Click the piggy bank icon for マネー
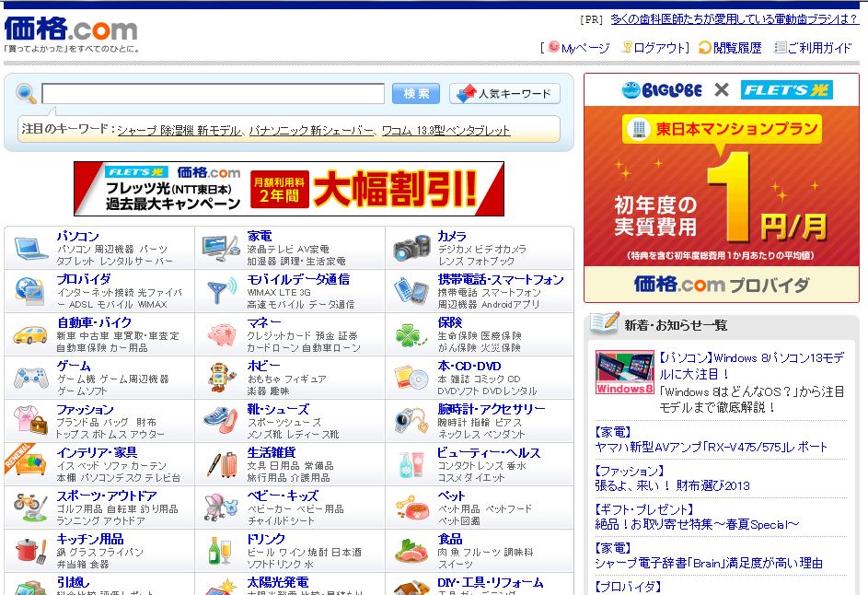 pos(222,334)
